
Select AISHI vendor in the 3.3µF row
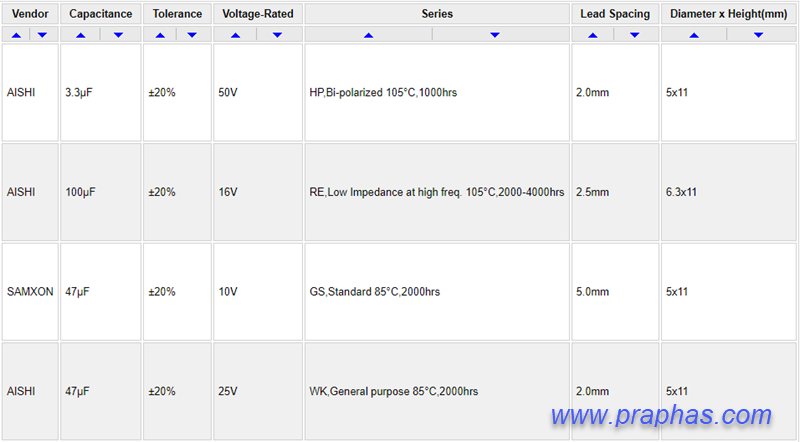click(30, 92)
